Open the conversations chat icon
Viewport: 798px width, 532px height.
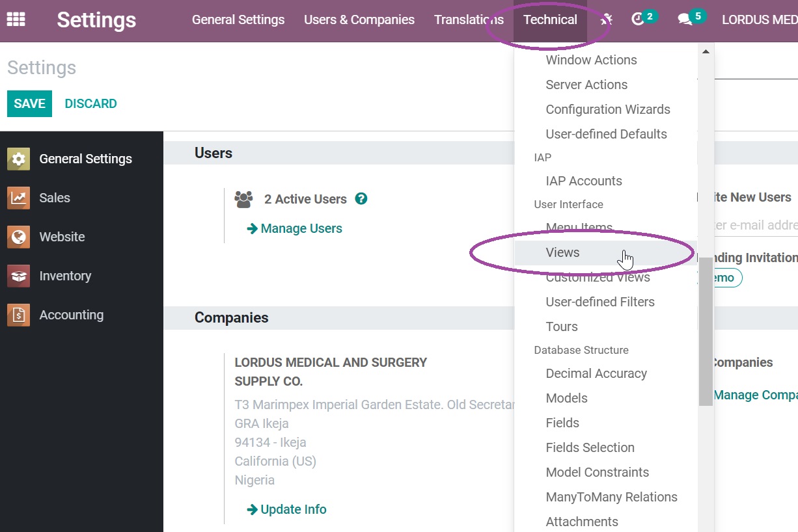685,20
